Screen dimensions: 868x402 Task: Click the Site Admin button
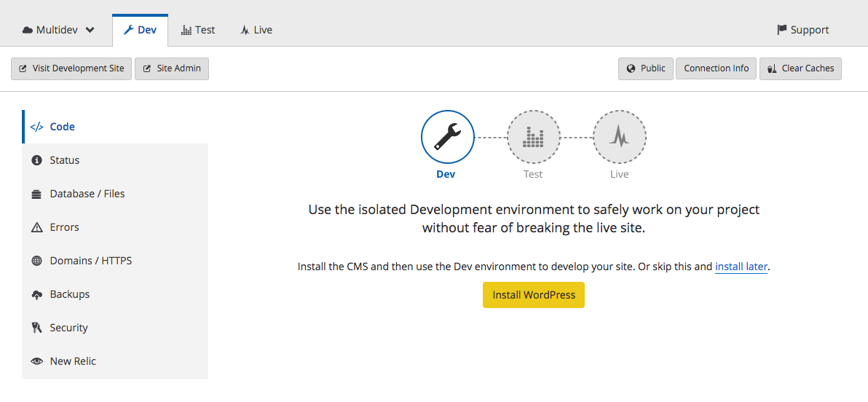coord(172,68)
